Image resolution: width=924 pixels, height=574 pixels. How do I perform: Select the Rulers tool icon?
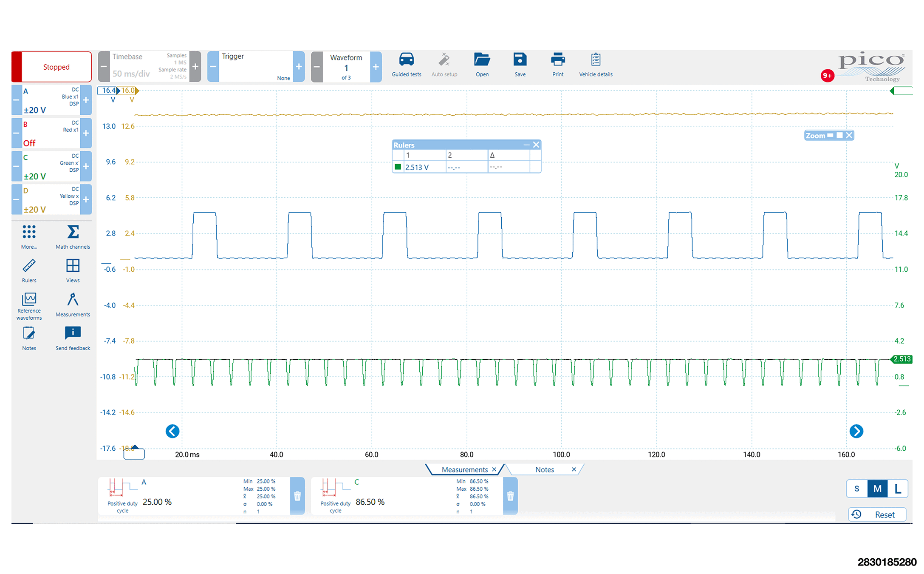coord(29,266)
